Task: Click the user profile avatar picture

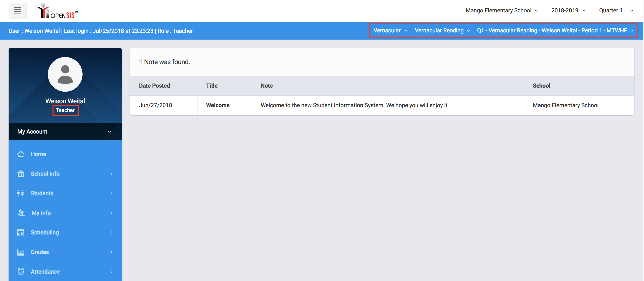Action: pos(65,74)
